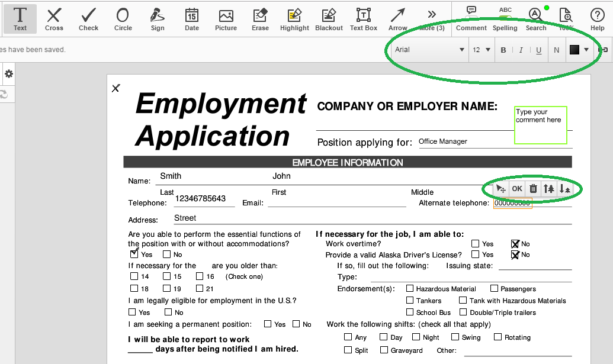The width and height of the screenshot is (613, 364).
Task: Tick the Hazardous Material endorsement checkbox
Action: coord(410,288)
